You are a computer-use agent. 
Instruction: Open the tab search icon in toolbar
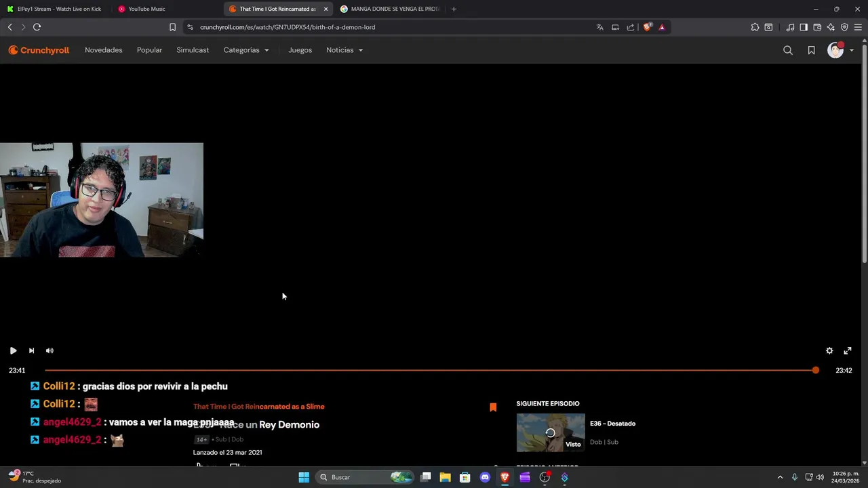coord(768,27)
